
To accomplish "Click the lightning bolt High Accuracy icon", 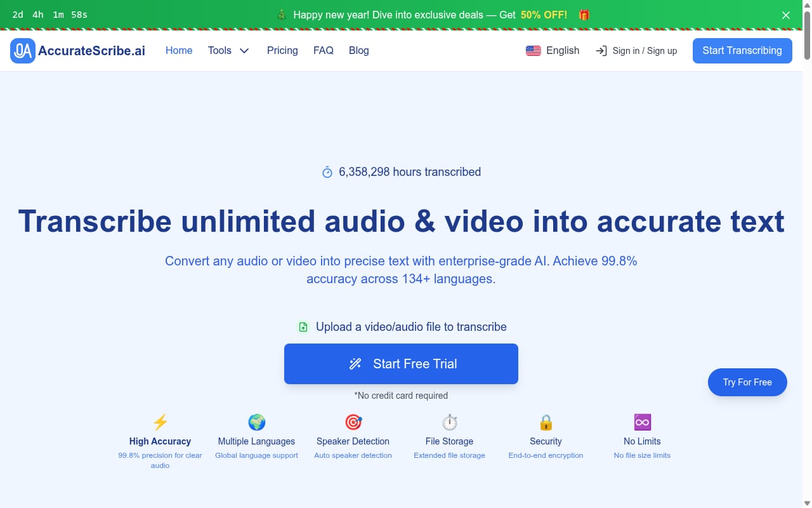I will pos(160,422).
